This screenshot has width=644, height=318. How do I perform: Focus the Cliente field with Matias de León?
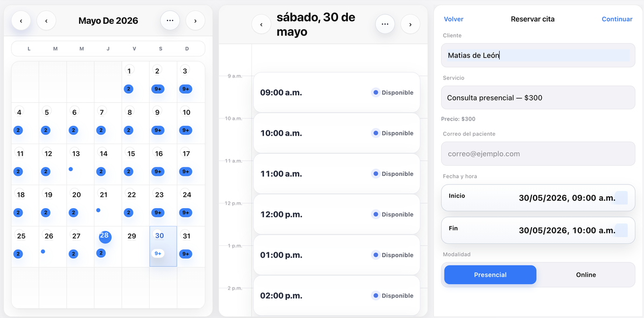point(538,55)
